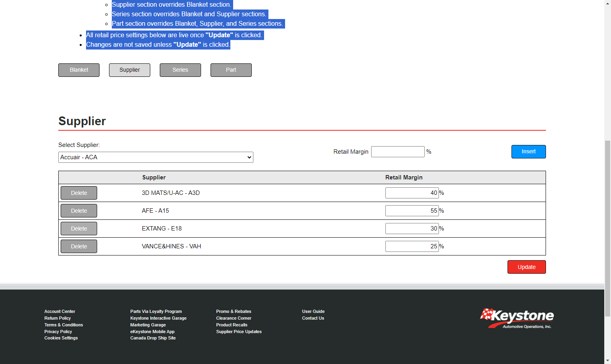Click the page vertical scrollbar thumb
611x364 pixels.
[x=607, y=229]
